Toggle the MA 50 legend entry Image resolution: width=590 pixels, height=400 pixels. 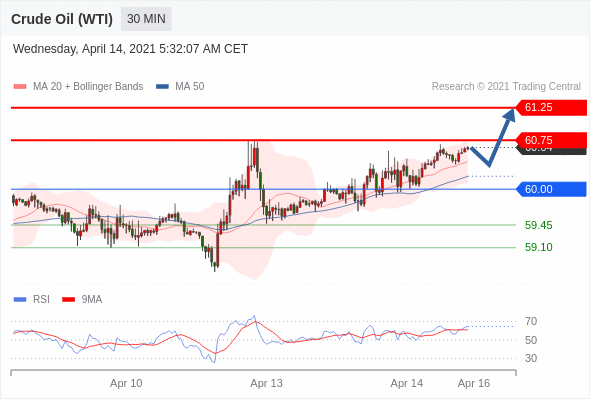(x=180, y=87)
